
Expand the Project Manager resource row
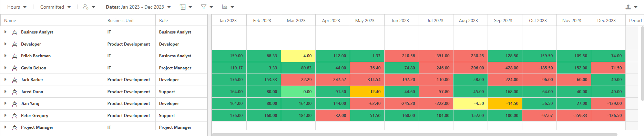pos(5,127)
